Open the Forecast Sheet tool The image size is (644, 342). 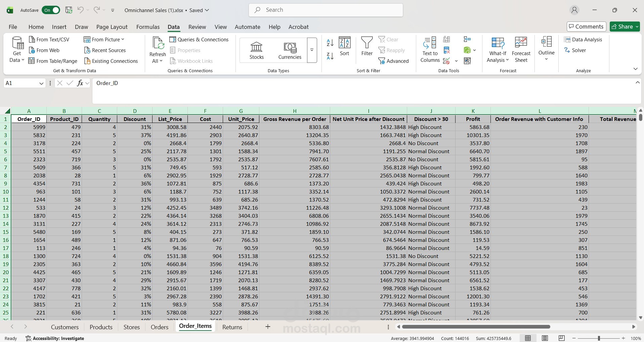tap(521, 50)
